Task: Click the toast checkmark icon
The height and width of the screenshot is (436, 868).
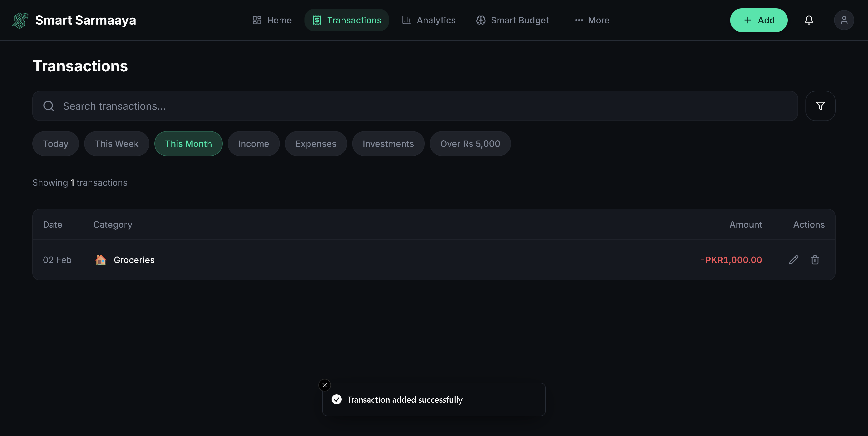Action: [x=336, y=400]
